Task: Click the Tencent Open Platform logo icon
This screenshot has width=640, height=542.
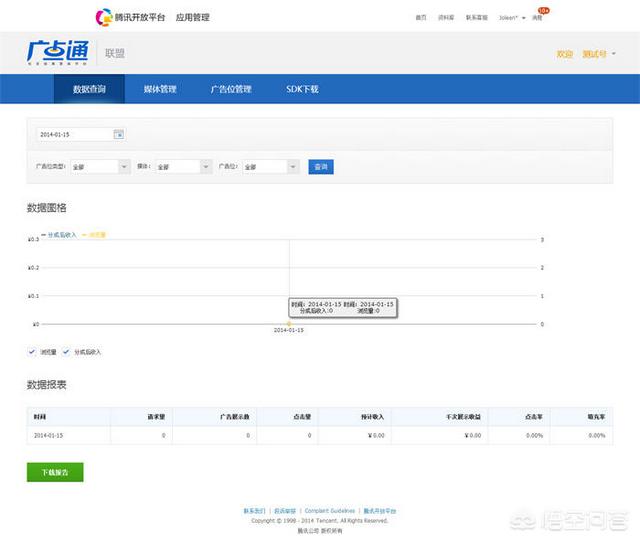Action: tap(103, 17)
